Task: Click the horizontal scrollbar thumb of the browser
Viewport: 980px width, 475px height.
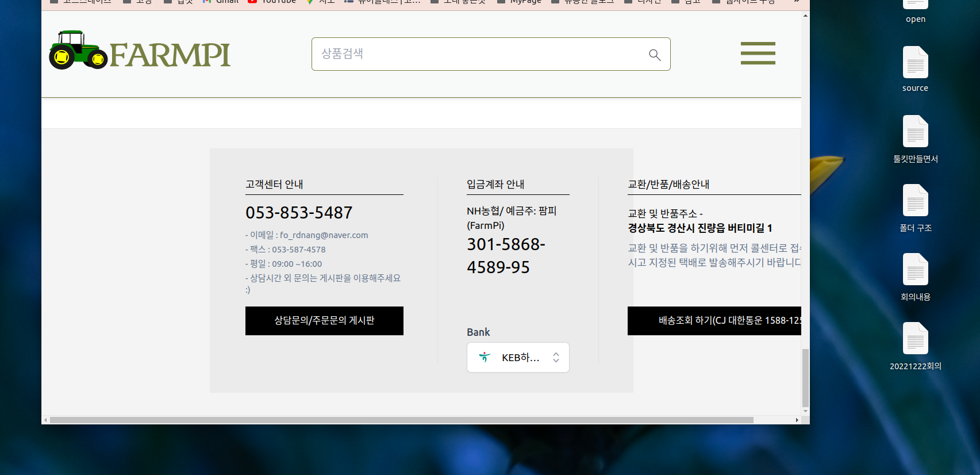Action: (x=402, y=420)
